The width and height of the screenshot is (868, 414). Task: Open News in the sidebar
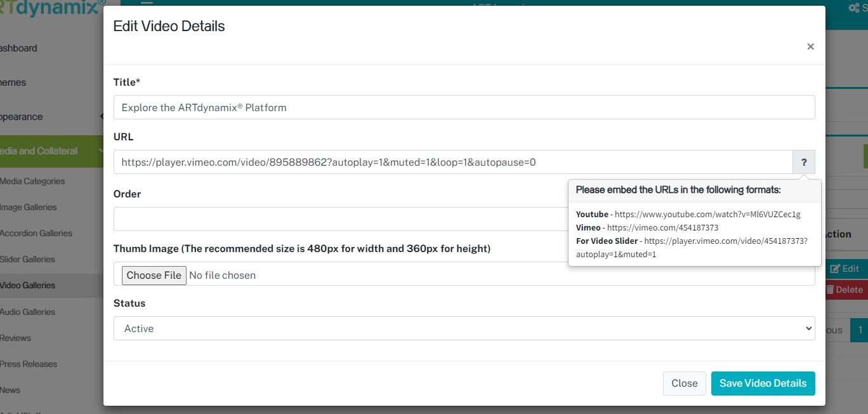(x=10, y=390)
